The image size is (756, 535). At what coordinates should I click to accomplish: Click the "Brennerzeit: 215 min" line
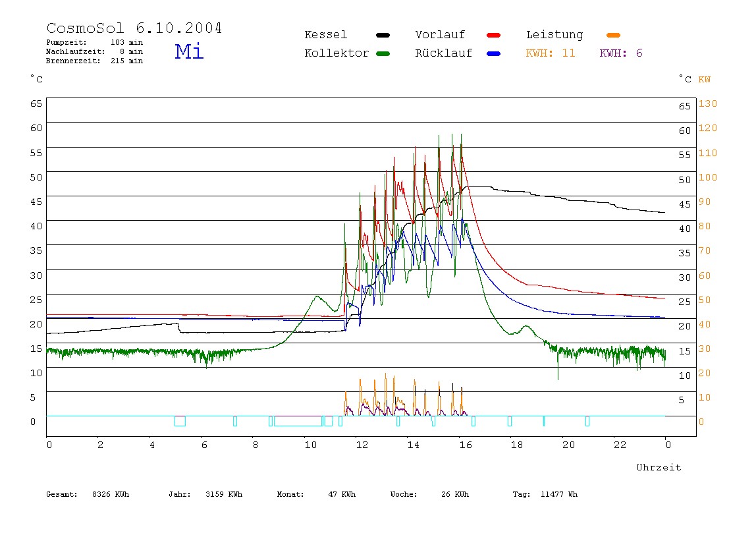95,61
